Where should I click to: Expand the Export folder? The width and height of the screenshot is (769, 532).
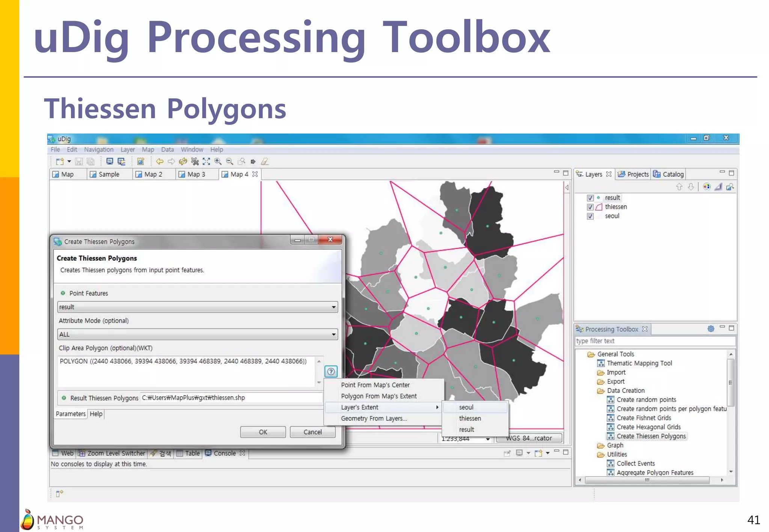(601, 382)
